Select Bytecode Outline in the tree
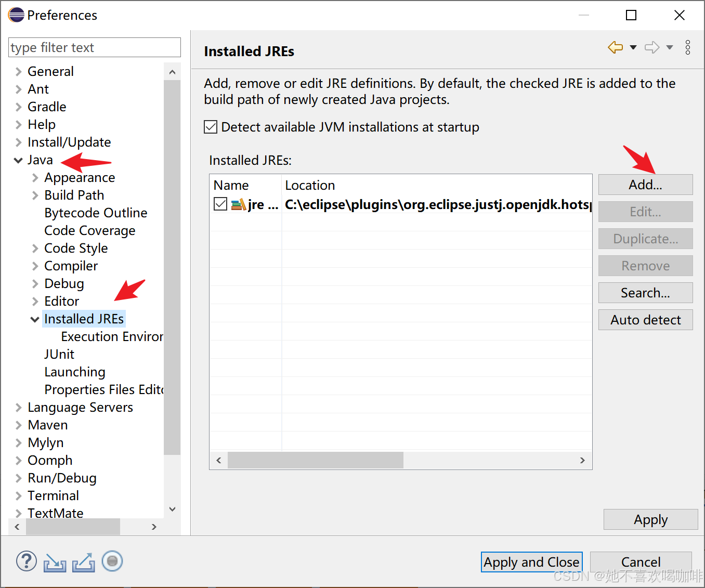 coord(96,213)
